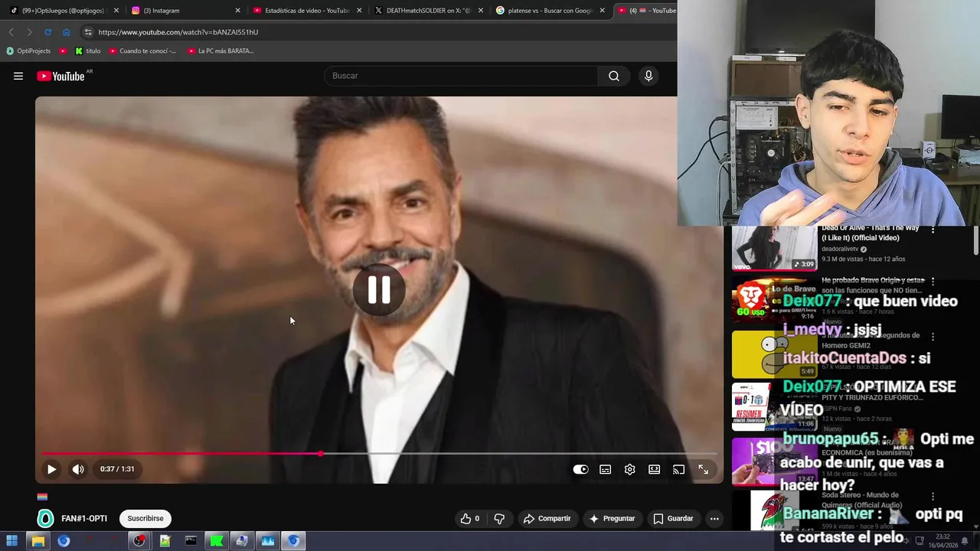Image resolution: width=980 pixels, height=551 pixels.
Task: Click the magnifier search button
Action: [614, 76]
